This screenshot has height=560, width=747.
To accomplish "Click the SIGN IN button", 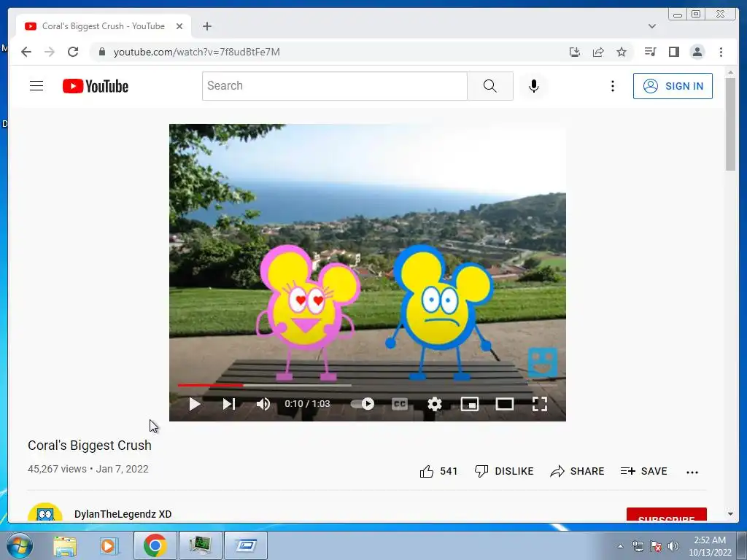I will 673,86.
